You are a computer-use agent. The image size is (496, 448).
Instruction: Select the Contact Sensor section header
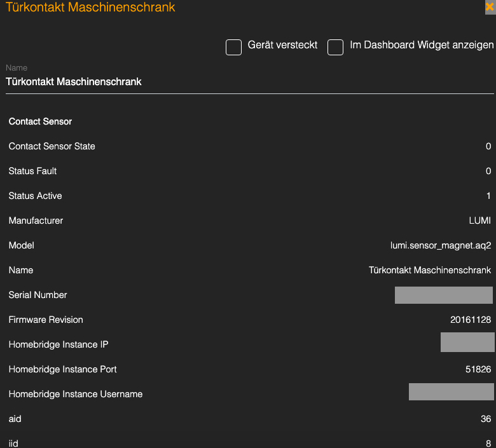tap(41, 121)
